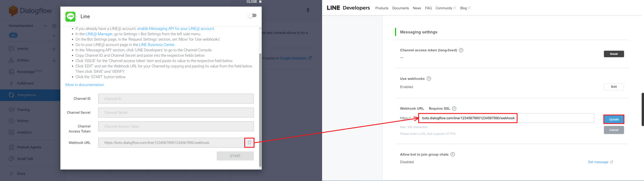
Task: Focus the Channel ID field
Action: [176, 99]
